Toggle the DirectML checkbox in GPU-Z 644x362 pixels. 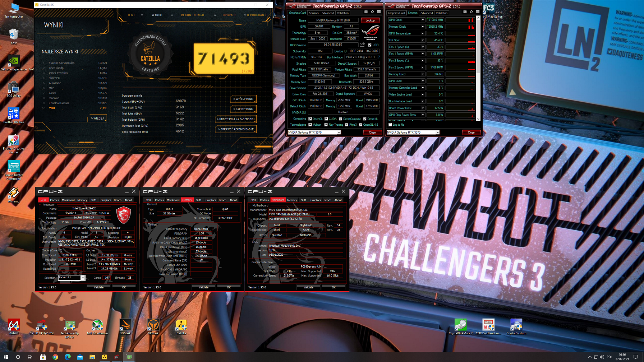[364, 119]
